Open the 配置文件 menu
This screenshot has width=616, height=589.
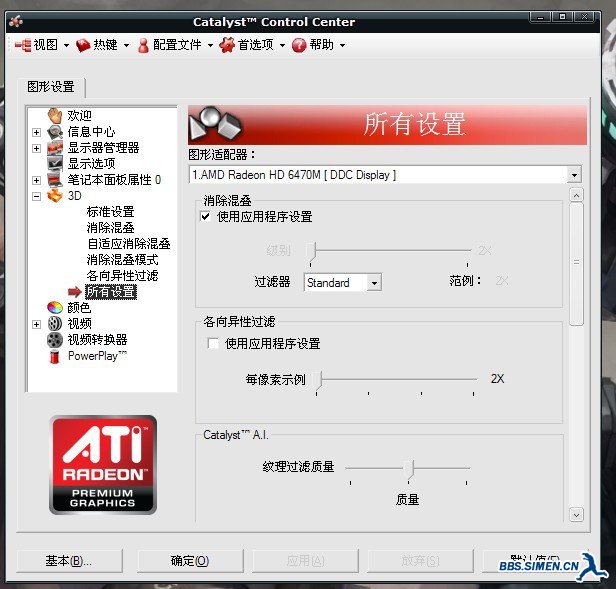177,45
